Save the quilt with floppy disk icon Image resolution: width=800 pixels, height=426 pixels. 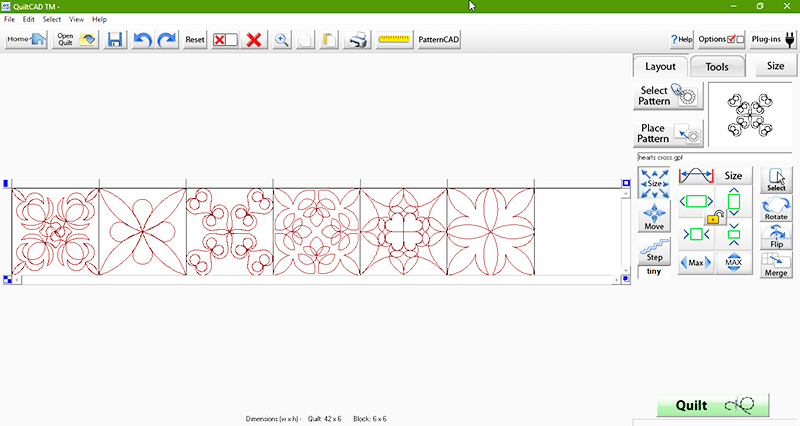point(115,40)
